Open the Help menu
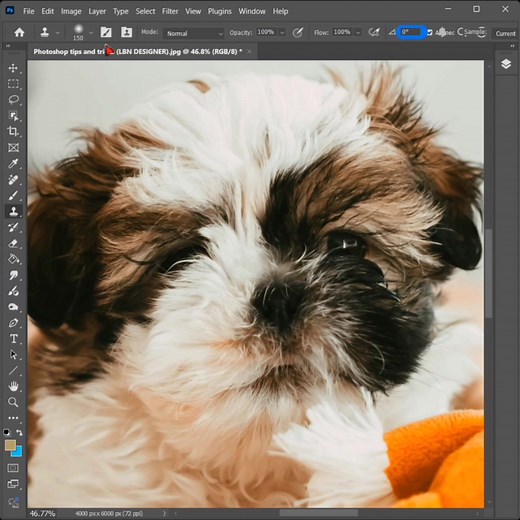520x520 pixels. 280,11
